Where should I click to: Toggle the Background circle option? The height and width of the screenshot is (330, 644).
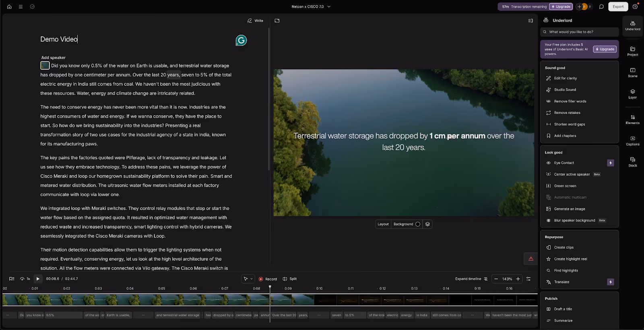click(418, 224)
